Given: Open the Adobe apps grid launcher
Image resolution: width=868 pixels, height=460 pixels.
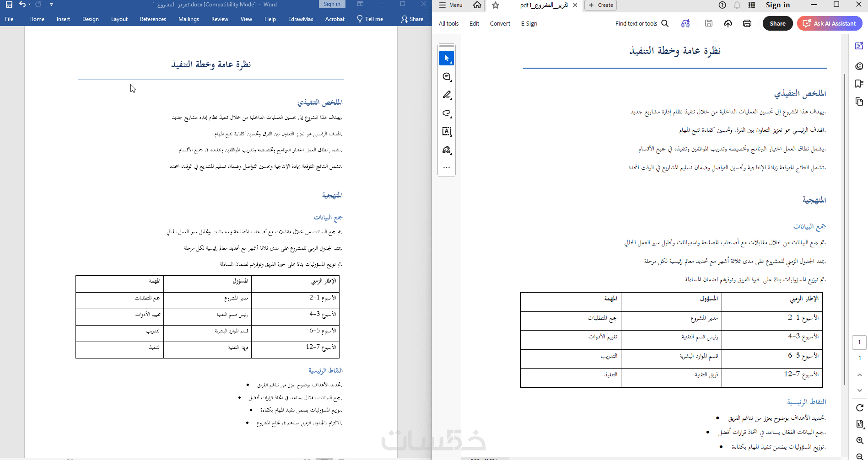Looking at the screenshot, I should tap(752, 5).
